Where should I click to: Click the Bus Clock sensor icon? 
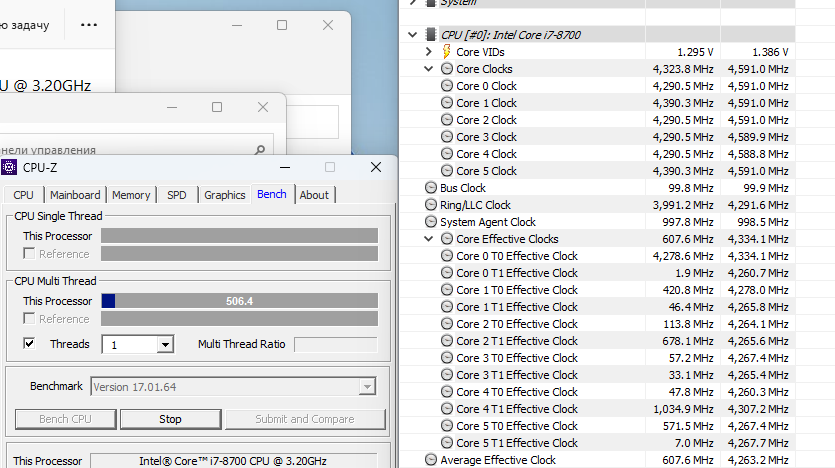(x=431, y=188)
